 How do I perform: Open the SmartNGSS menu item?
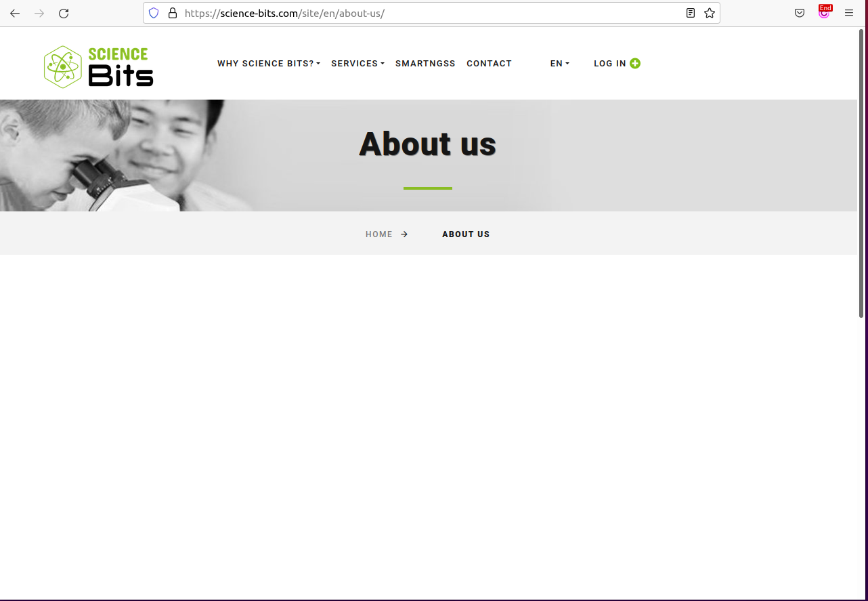coord(425,64)
